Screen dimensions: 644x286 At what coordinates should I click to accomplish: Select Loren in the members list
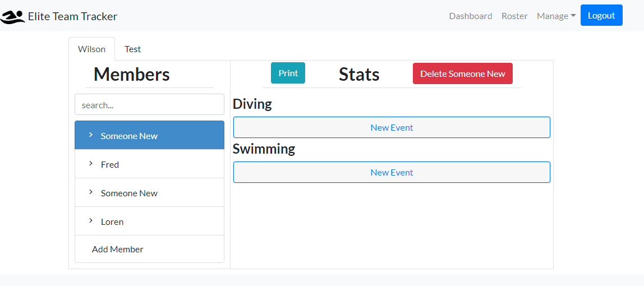pyautogui.click(x=112, y=222)
